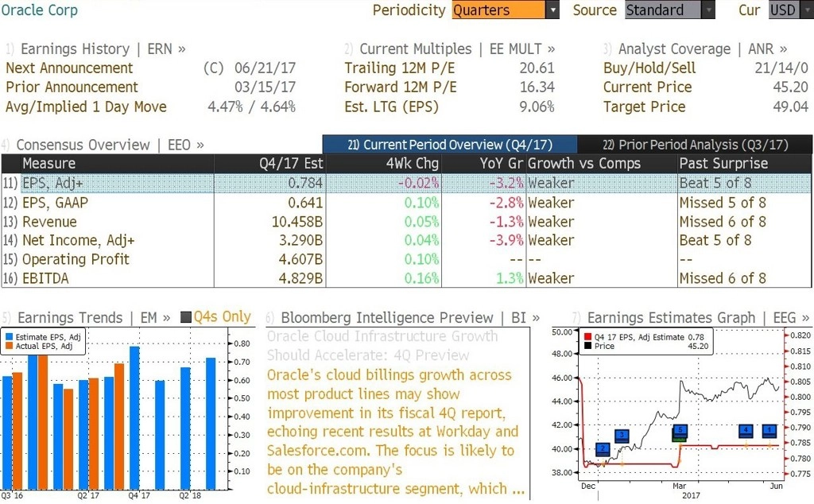This screenshot has height=504, width=814.
Task: Click the red Q4 17 EPS Estimate swatch
Action: point(587,337)
